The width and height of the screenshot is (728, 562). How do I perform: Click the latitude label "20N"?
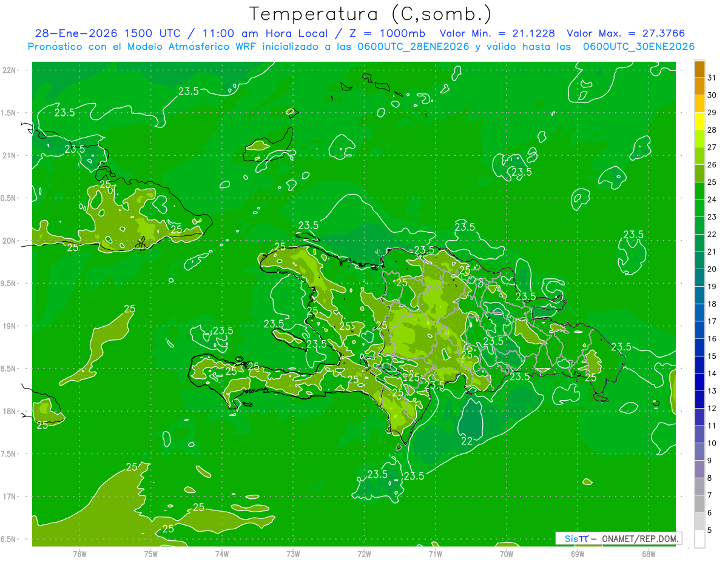pos(10,241)
